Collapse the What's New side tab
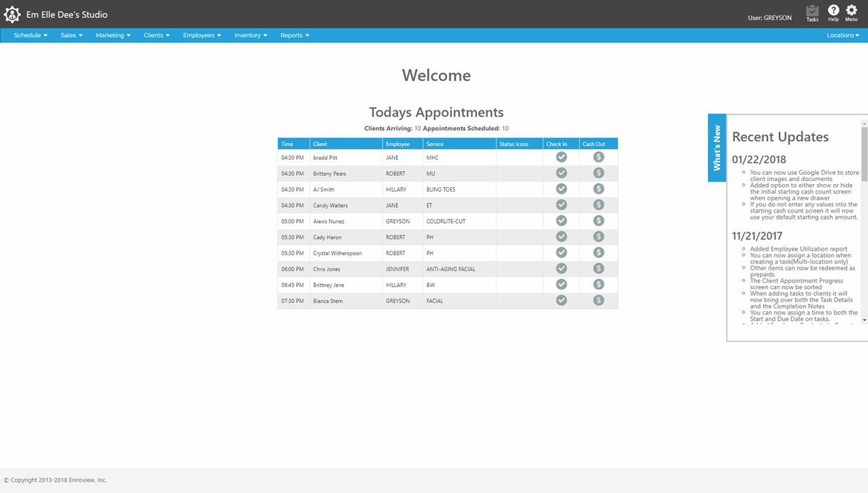This screenshot has width=868, height=493. (x=717, y=148)
